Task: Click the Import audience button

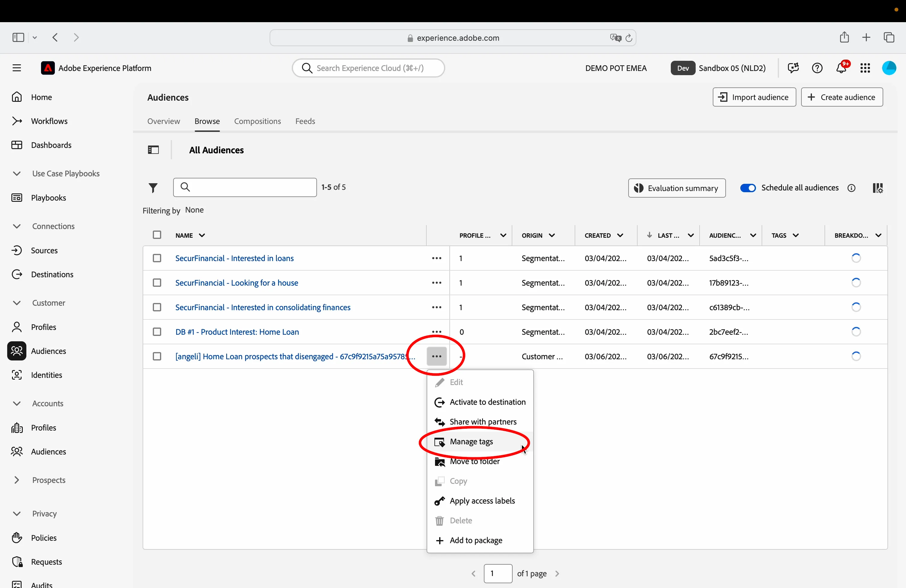Action: coord(754,97)
